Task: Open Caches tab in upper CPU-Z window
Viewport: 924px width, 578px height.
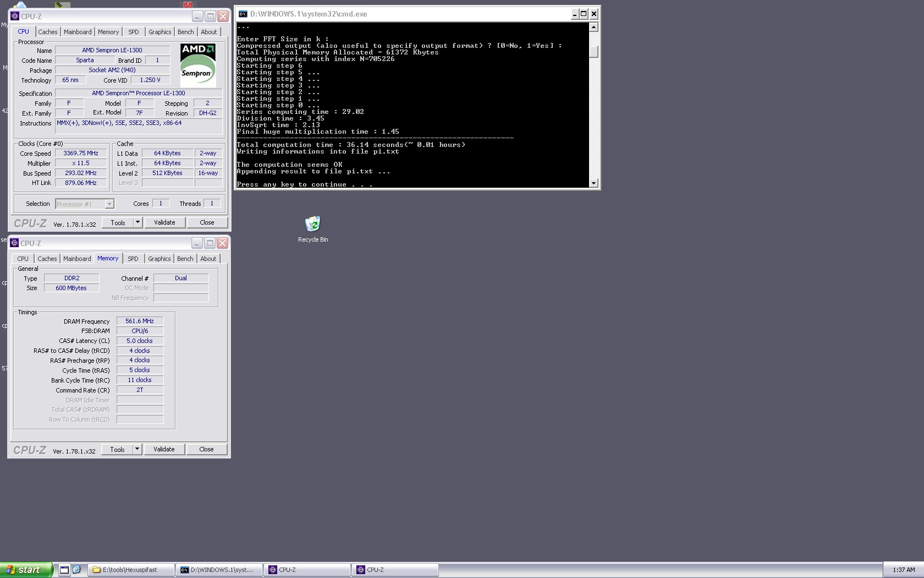Action: pyautogui.click(x=48, y=32)
